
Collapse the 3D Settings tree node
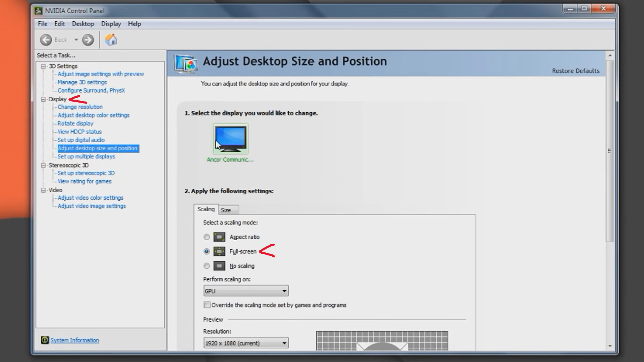(x=43, y=66)
